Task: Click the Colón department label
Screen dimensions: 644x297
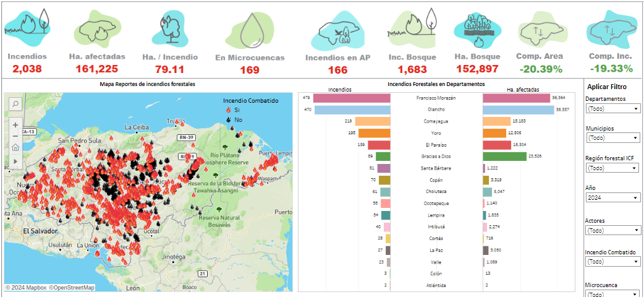Action: point(436,273)
